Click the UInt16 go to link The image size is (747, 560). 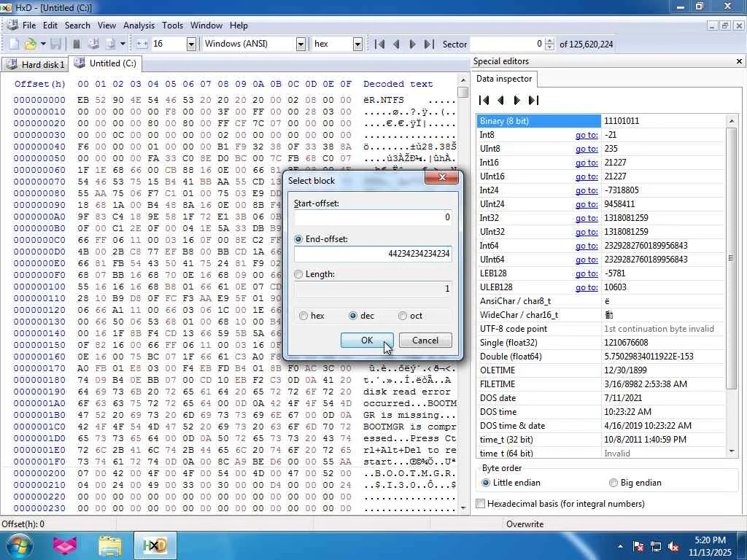coord(587,176)
